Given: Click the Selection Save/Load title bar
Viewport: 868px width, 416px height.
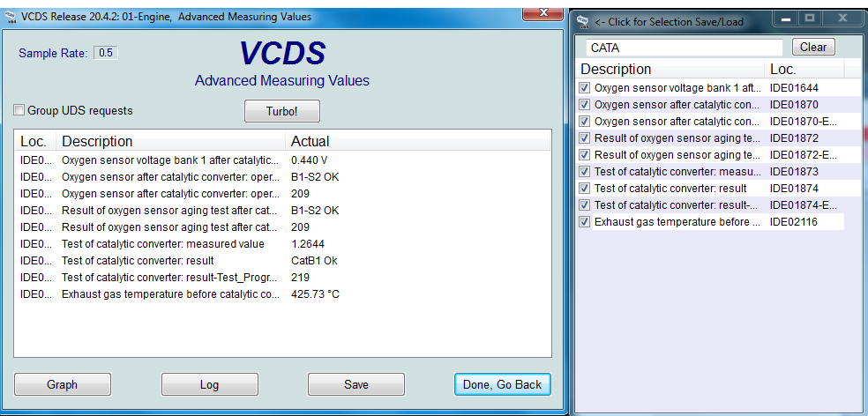Looking at the screenshot, I should 670,22.
